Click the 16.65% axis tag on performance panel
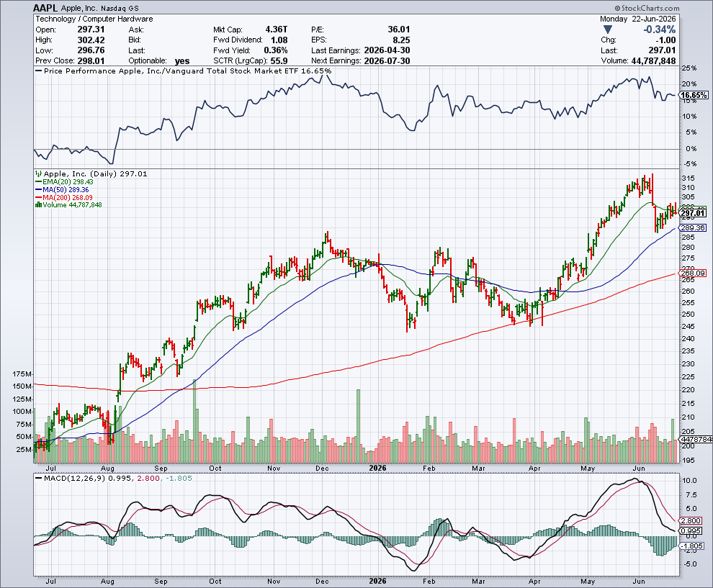 click(x=694, y=95)
